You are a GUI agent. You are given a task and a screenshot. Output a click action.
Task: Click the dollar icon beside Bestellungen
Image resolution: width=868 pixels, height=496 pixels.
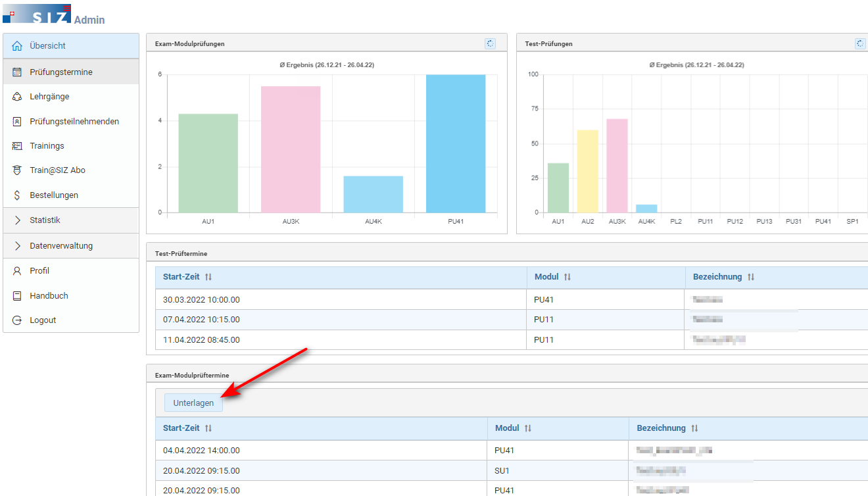coord(17,195)
